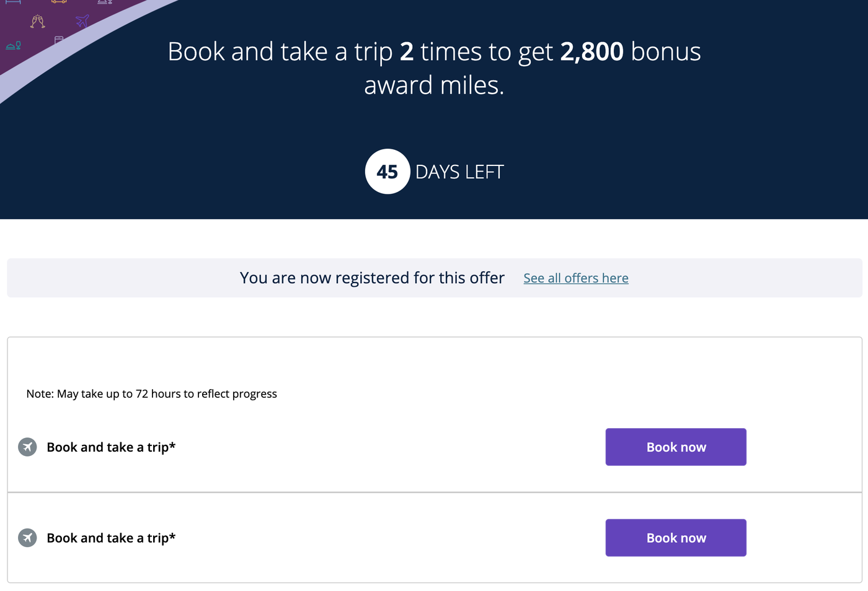The height and width of the screenshot is (591, 868).
Task: Click the blue bed icon in the top corner
Action: (12, 2)
